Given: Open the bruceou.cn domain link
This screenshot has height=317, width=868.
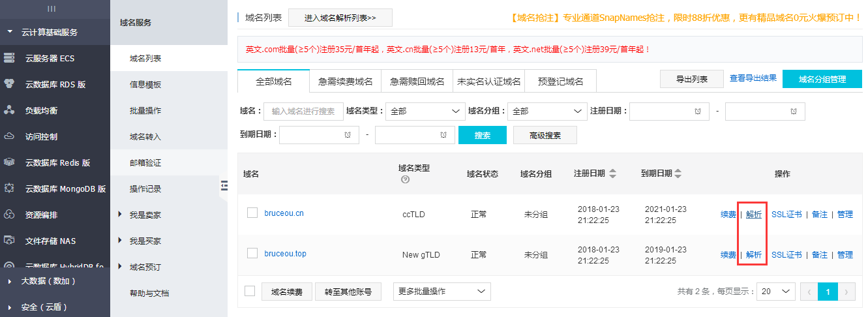Looking at the screenshot, I should coord(284,213).
